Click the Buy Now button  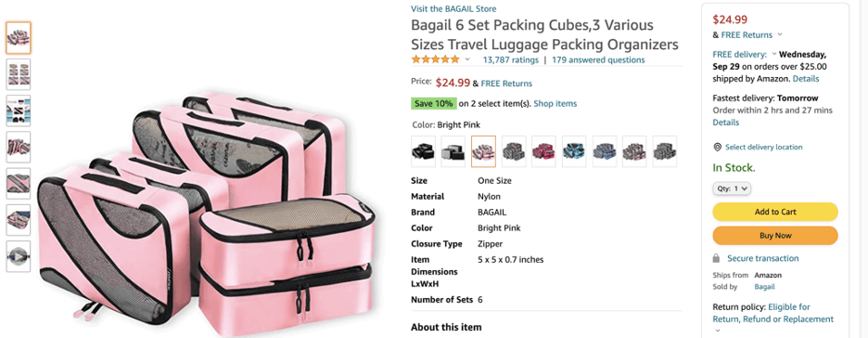pyautogui.click(x=775, y=236)
